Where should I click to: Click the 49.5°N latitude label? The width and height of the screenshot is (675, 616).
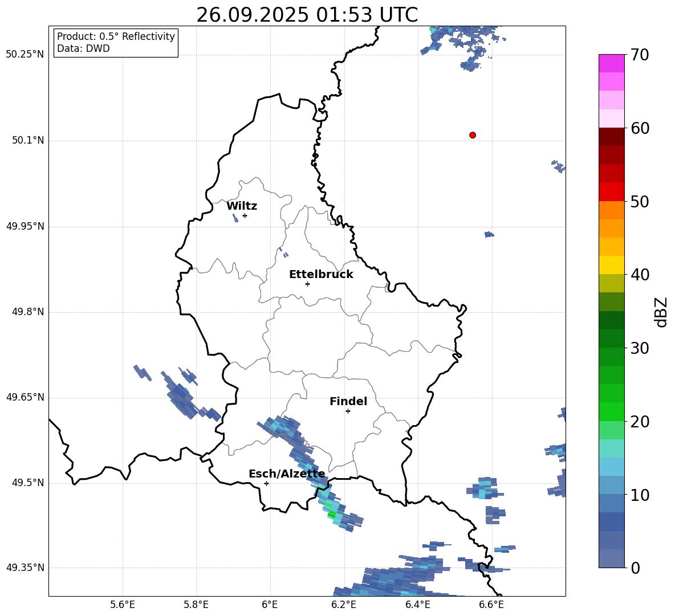pyautogui.click(x=28, y=483)
